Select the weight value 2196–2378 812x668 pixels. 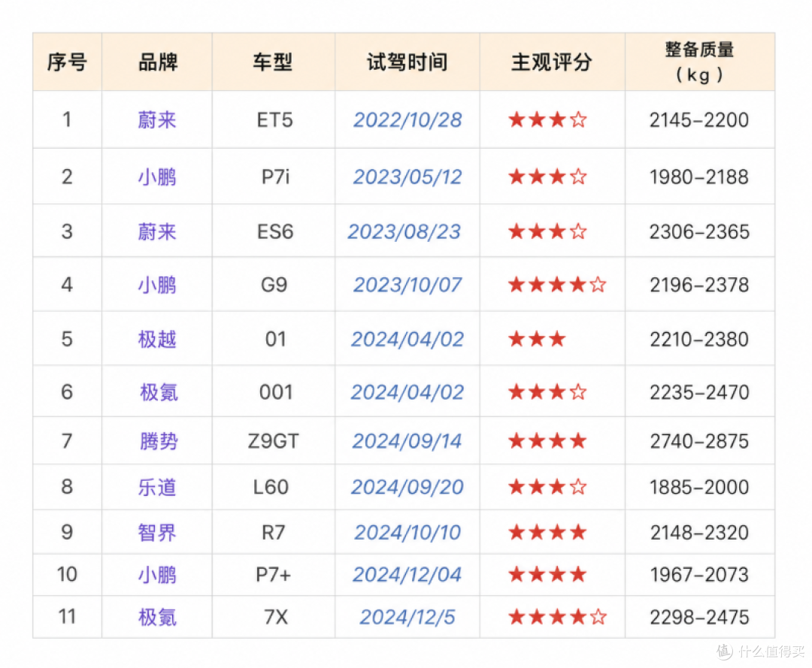click(699, 285)
